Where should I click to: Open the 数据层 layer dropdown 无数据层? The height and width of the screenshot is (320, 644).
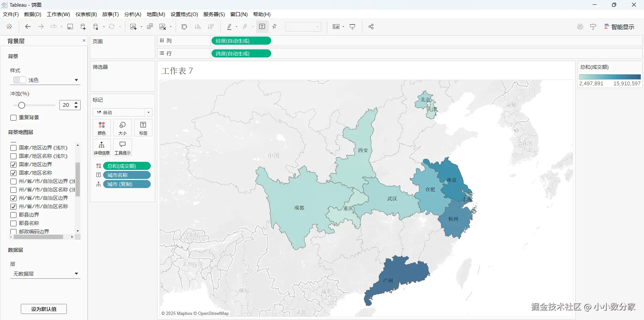45,274
